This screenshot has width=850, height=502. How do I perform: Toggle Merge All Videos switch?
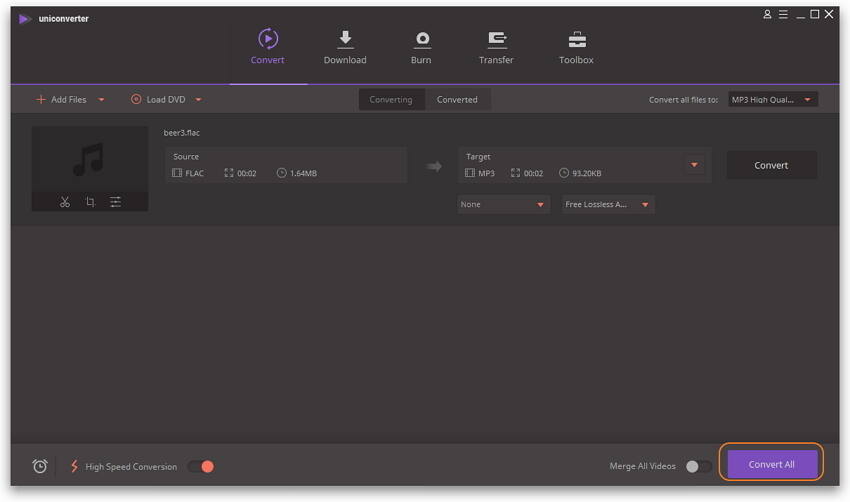tap(698, 466)
